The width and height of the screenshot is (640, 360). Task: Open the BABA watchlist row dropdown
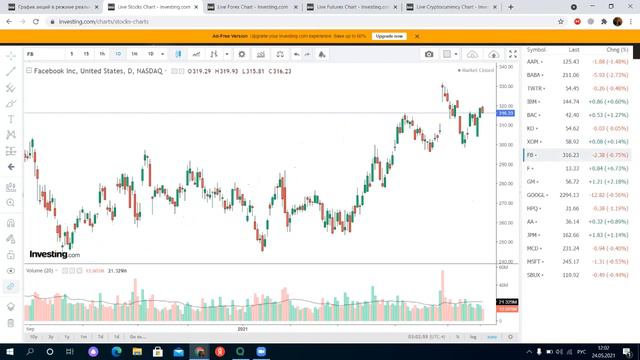click(x=542, y=76)
